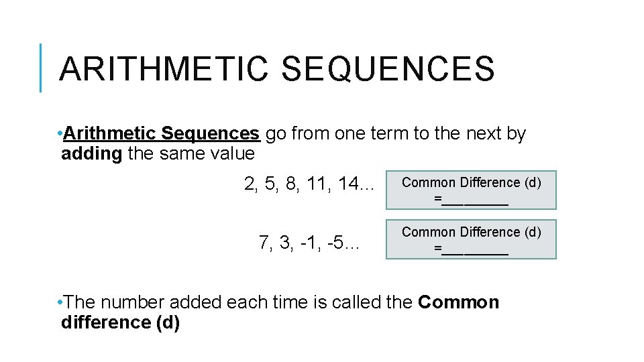Select the sequence 7, 3, -1, -5

pos(309,242)
